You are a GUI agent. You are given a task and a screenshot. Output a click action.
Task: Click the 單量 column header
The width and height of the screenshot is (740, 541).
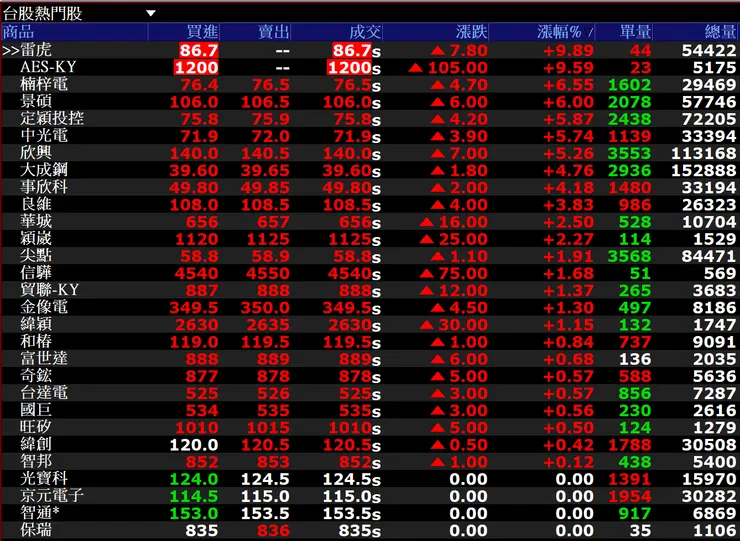point(636,32)
